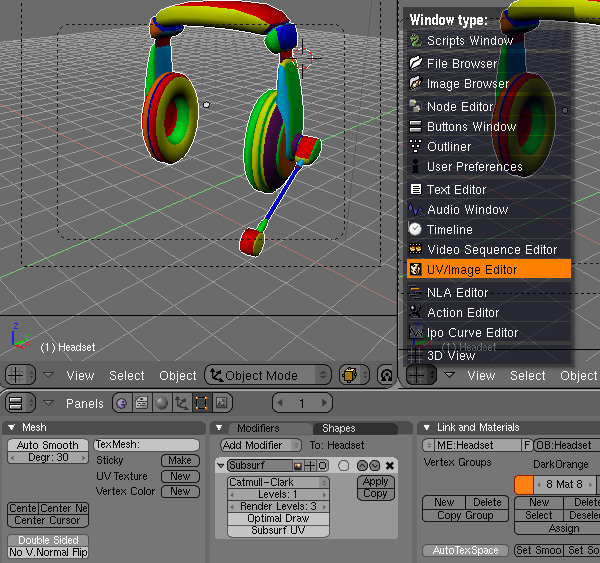Screen dimensions: 600x563
Task: Click Make next to Sticky
Action: click(180, 460)
